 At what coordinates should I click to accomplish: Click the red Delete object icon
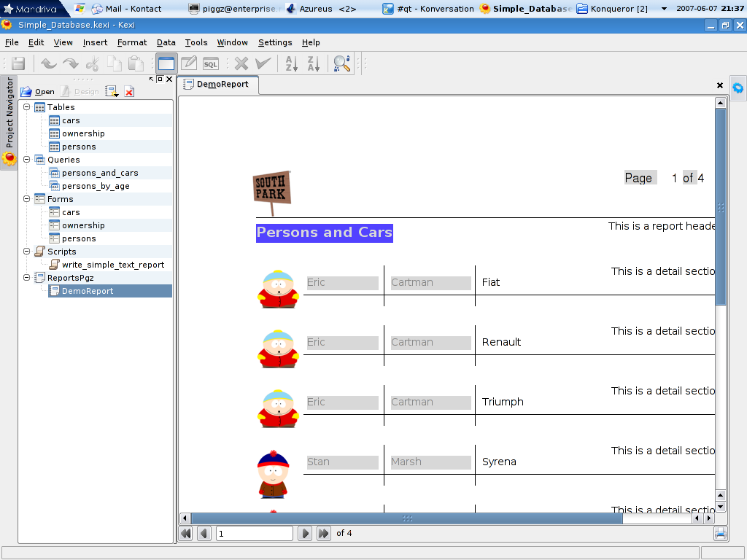129,91
